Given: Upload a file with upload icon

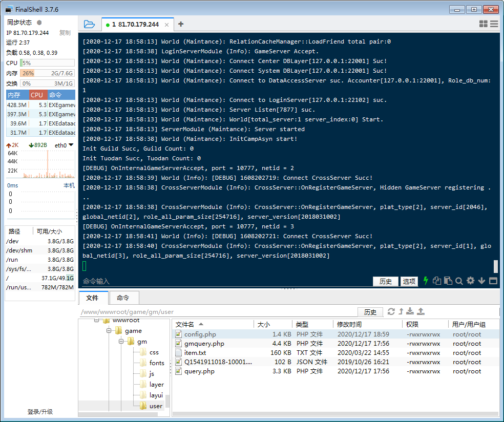Looking at the screenshot, I should click(421, 311).
